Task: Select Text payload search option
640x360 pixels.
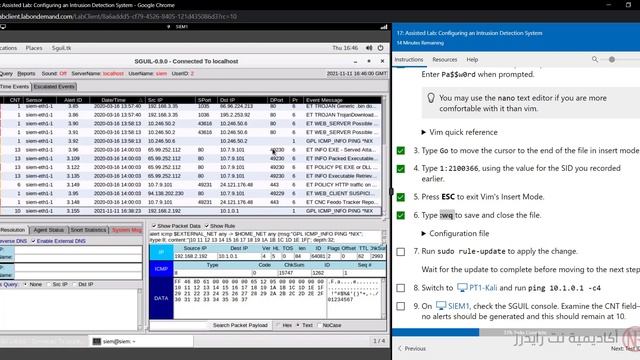Action: click(298, 325)
